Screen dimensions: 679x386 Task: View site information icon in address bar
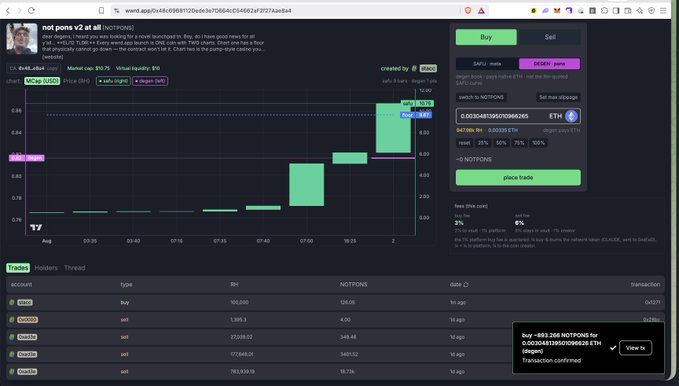click(x=116, y=10)
